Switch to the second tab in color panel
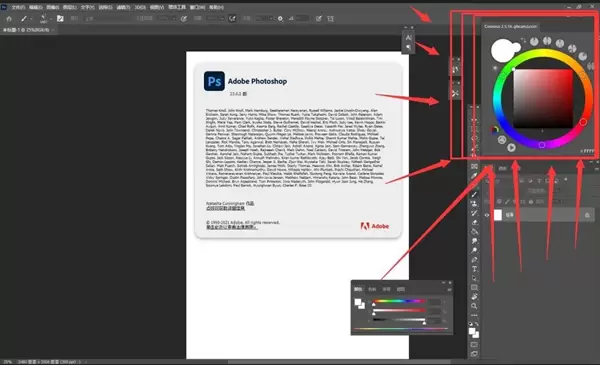 click(372, 289)
